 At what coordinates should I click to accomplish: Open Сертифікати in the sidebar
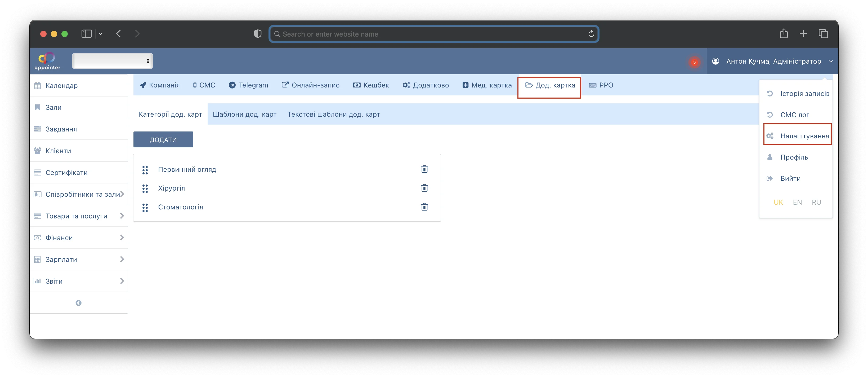[78, 173]
